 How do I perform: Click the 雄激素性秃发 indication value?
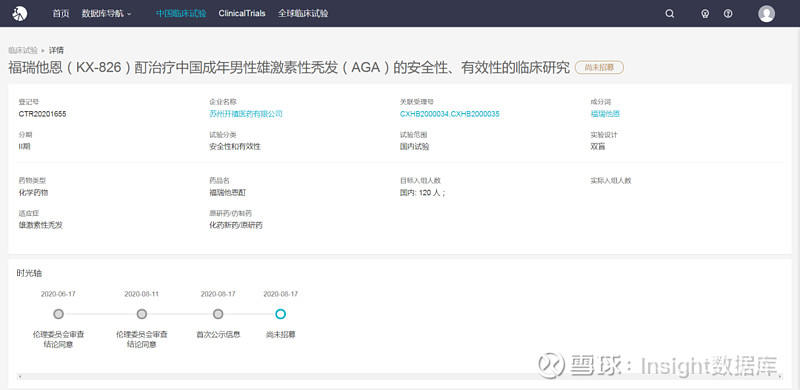(x=41, y=225)
